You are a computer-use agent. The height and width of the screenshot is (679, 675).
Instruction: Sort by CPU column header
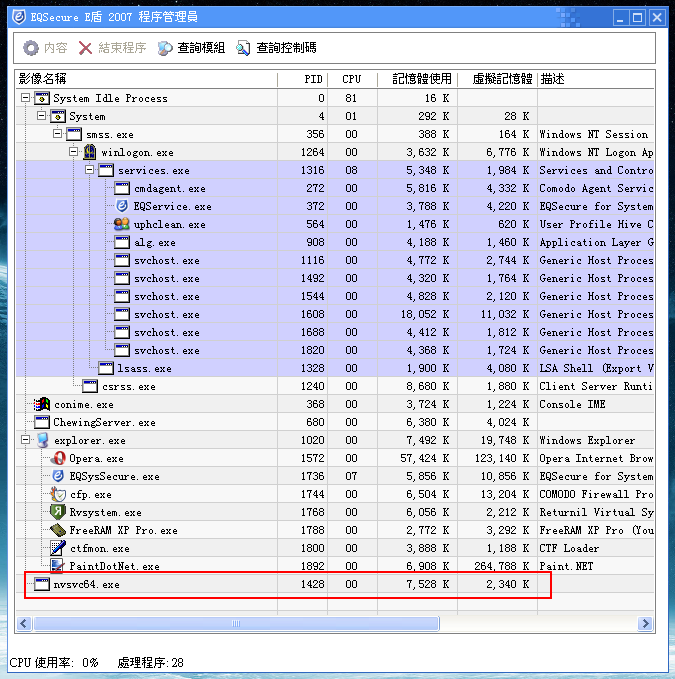point(352,79)
